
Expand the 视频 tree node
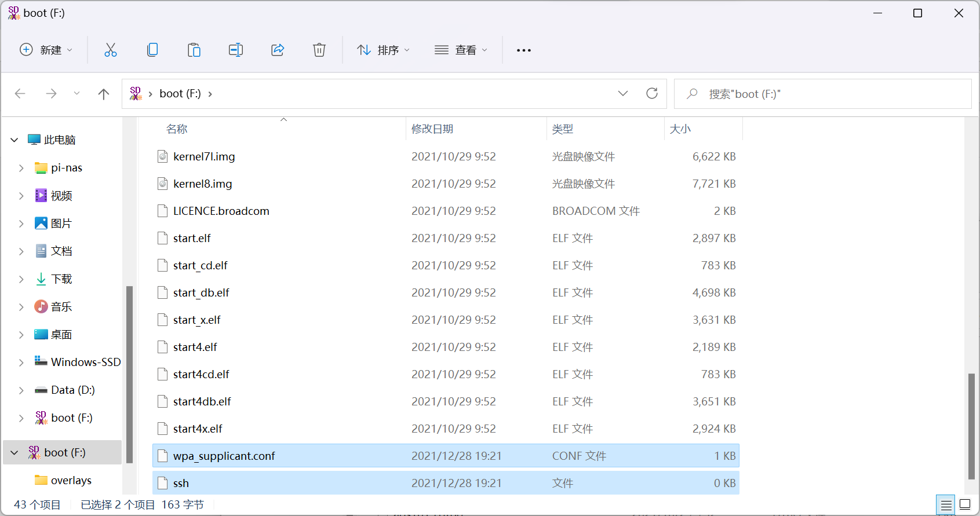[x=21, y=196]
